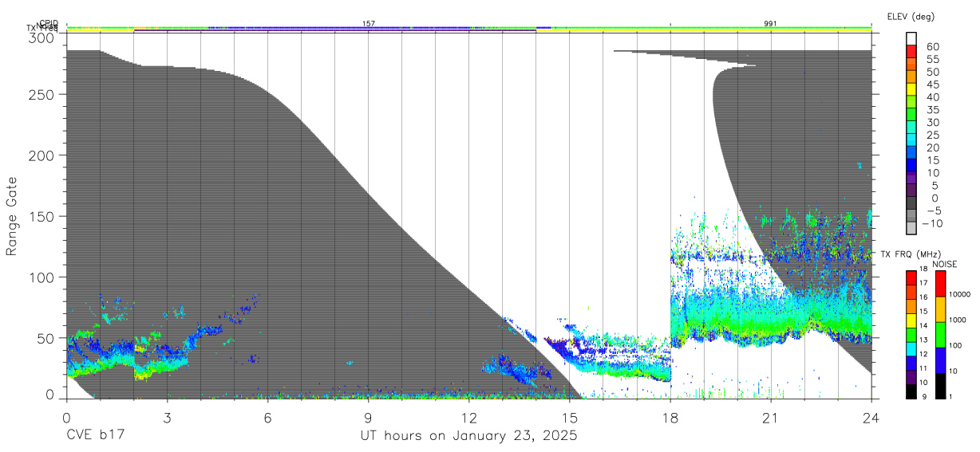
Task: Click the 'ELEV (deg)' colorbar title
Action: point(911,17)
